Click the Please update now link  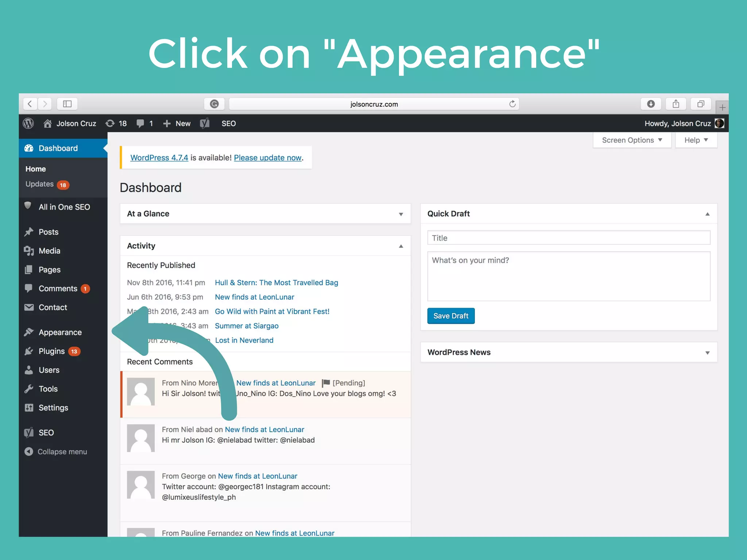point(268,157)
